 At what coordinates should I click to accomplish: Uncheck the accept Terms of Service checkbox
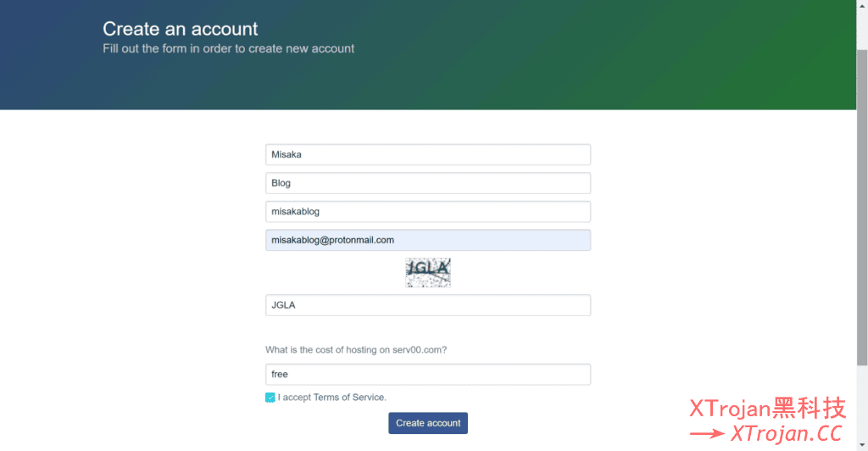point(270,398)
